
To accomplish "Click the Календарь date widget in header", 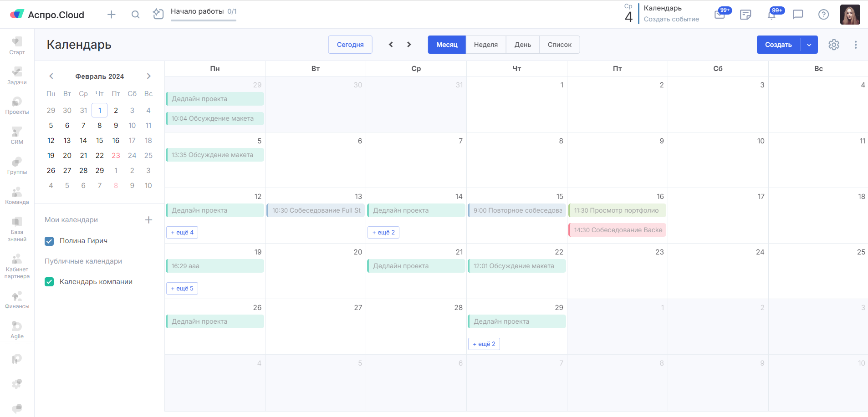I will pos(662,14).
